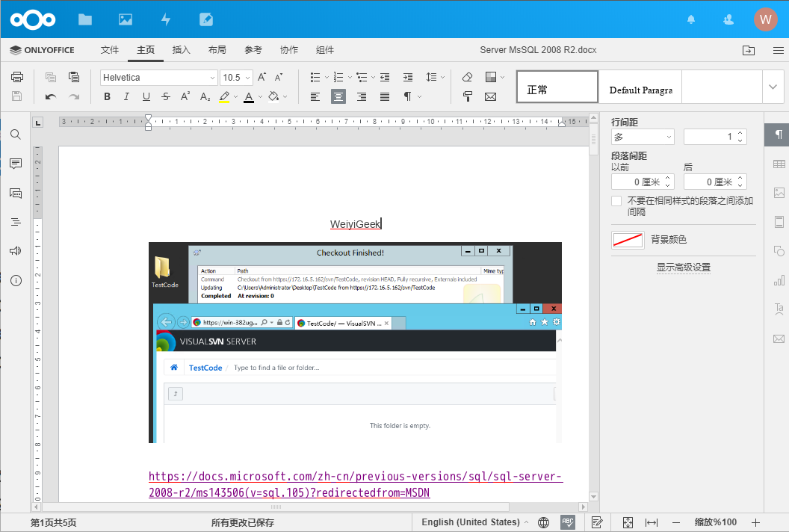Apply the yellow highlight color button

224,96
